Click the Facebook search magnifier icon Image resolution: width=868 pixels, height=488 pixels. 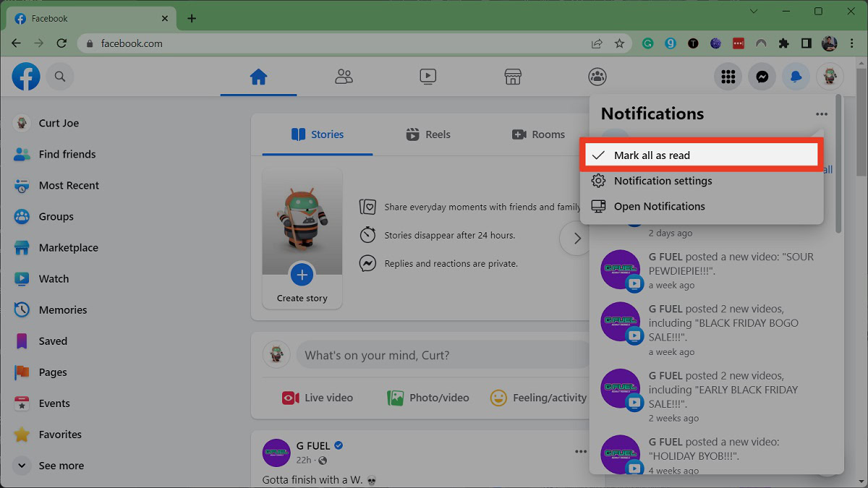(x=60, y=77)
